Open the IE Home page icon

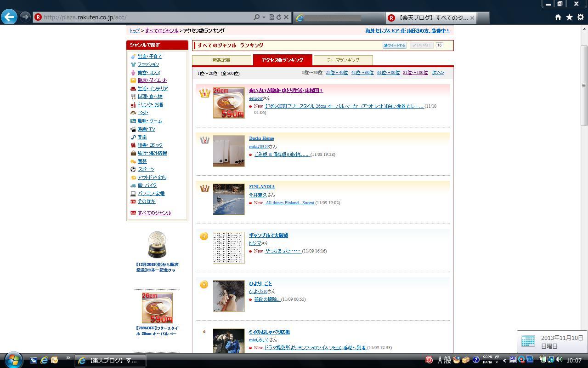click(x=558, y=17)
